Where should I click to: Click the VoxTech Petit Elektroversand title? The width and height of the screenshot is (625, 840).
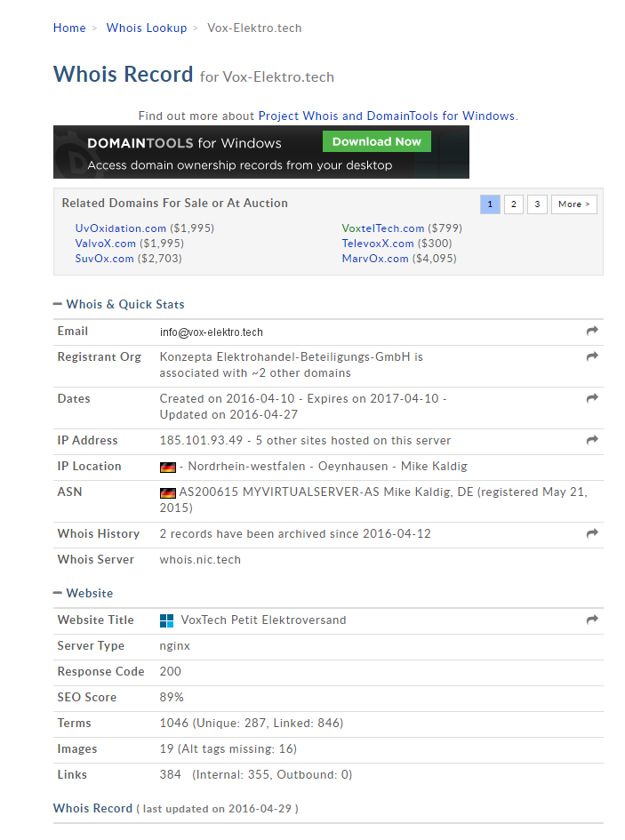tap(264, 620)
